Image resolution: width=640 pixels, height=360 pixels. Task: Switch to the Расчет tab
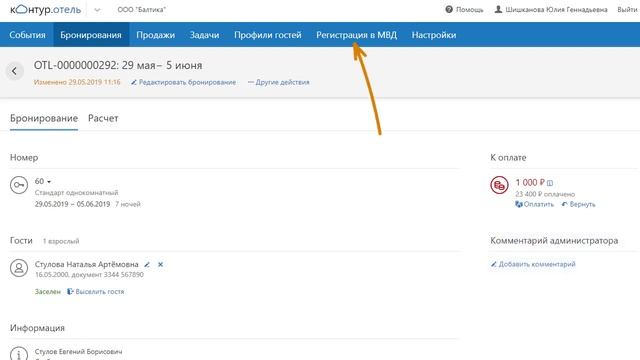[x=103, y=118]
